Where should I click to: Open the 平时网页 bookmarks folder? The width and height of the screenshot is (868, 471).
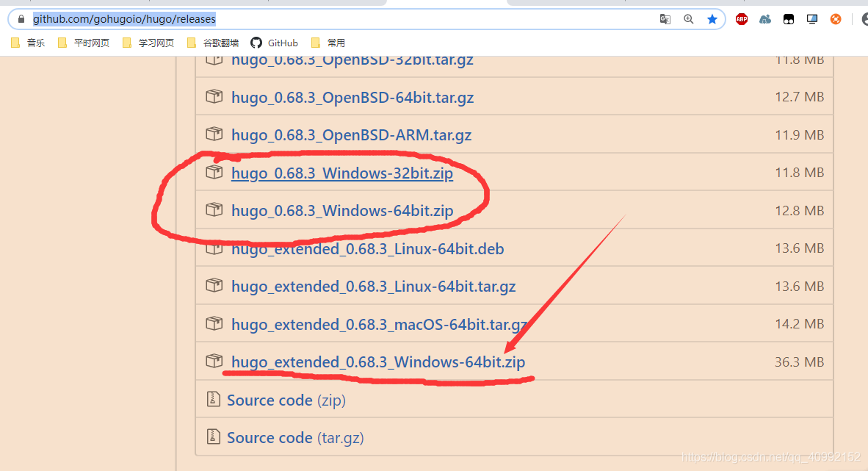coord(84,43)
